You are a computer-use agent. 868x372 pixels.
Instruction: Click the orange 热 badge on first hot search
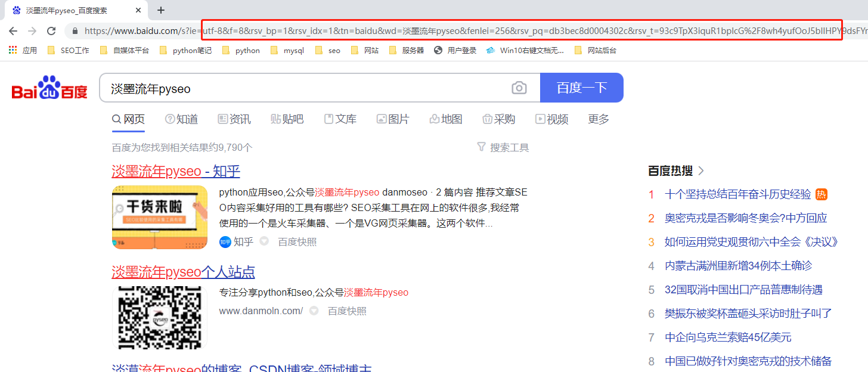coord(821,194)
